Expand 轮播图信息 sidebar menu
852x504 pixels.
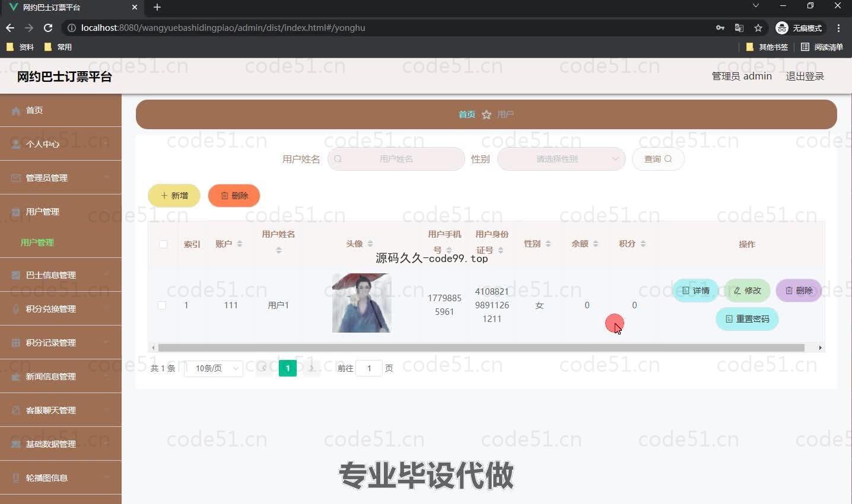[x=61, y=478]
